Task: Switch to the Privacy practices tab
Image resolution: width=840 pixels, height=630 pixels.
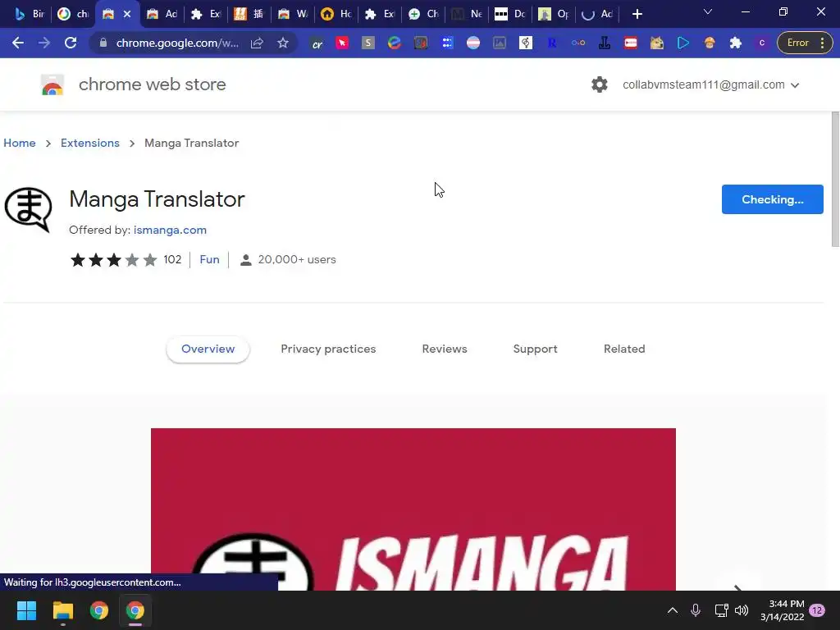Action: coord(328,349)
